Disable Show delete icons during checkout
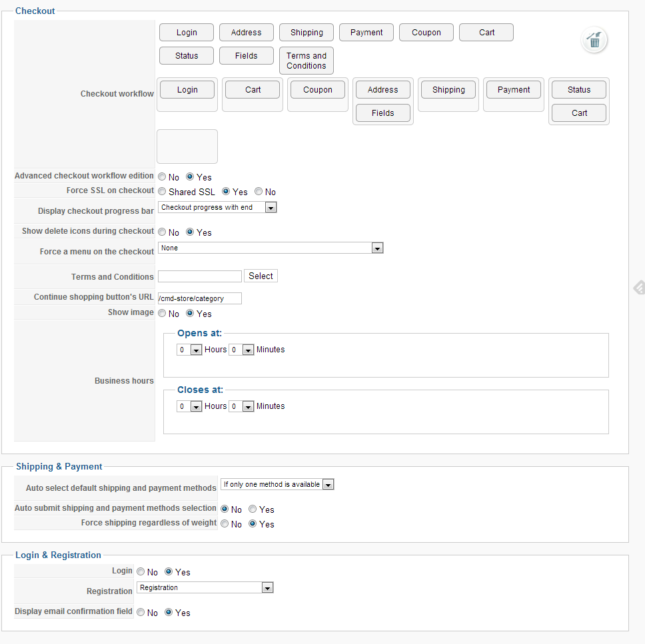Viewport: 645px width, 644px height. 162,232
